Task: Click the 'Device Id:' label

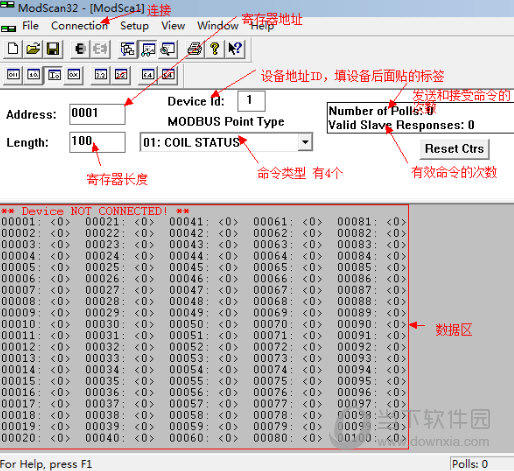Action: 196,101
